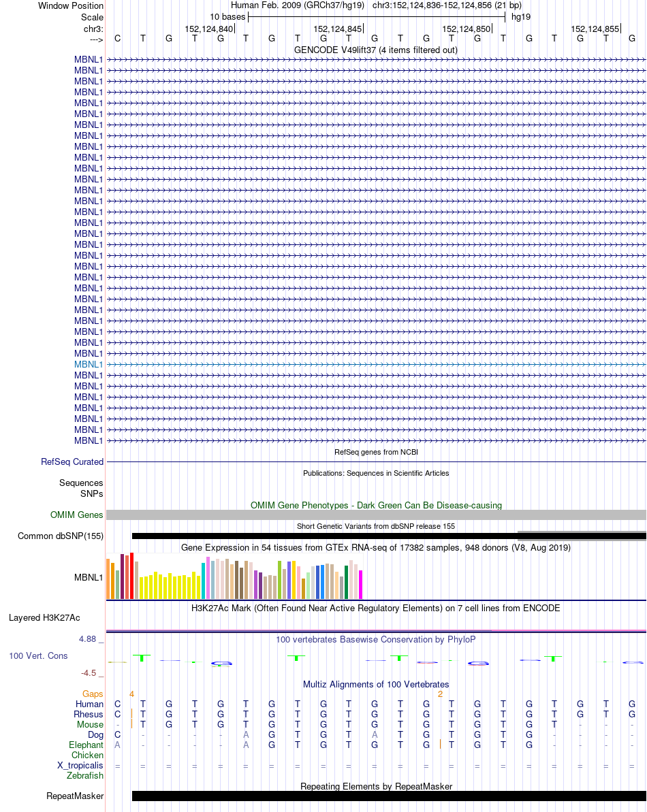Click the 152,124,850 position label

point(467,29)
